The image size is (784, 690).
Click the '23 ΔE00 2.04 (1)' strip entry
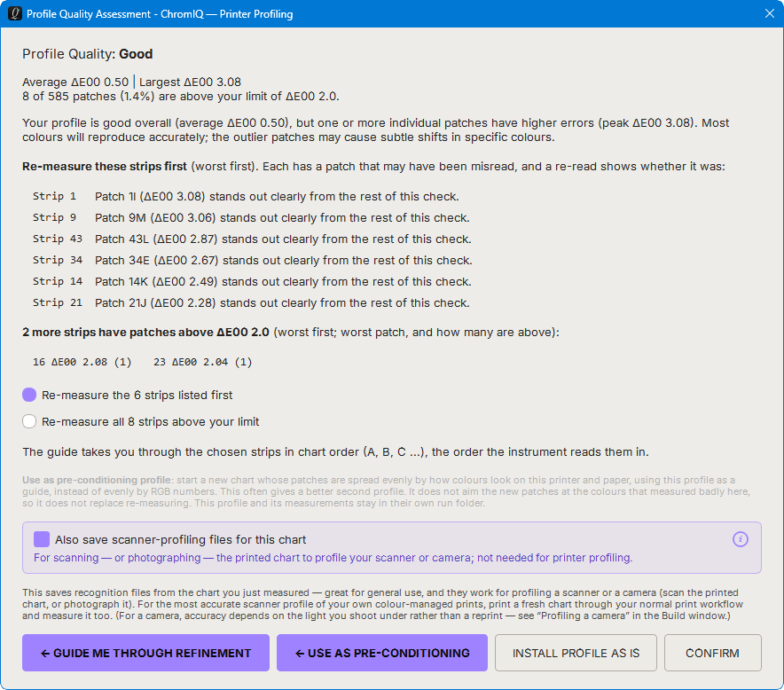click(x=203, y=362)
